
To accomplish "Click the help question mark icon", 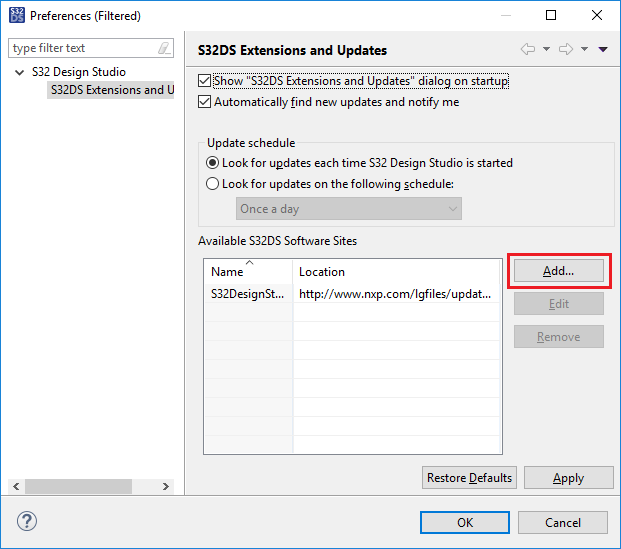I will tap(27, 521).
